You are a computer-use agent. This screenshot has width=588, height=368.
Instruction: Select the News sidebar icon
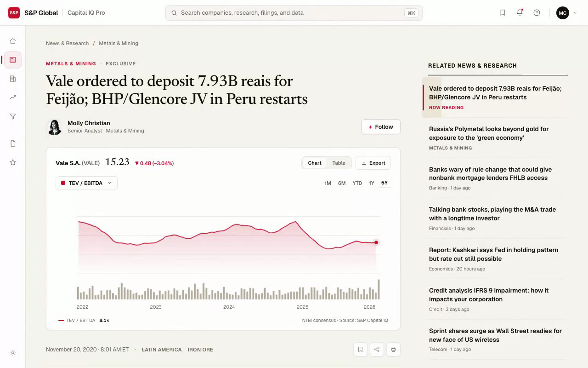13,60
